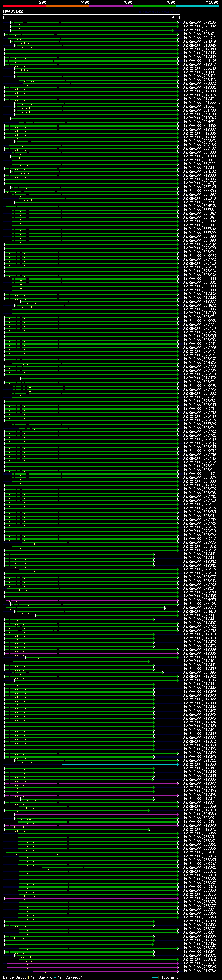This screenshot has width=222, height=980.
Task: Click the cyan alignment bar of UniRef100_A1YWS8
Action: tap(120, 764)
